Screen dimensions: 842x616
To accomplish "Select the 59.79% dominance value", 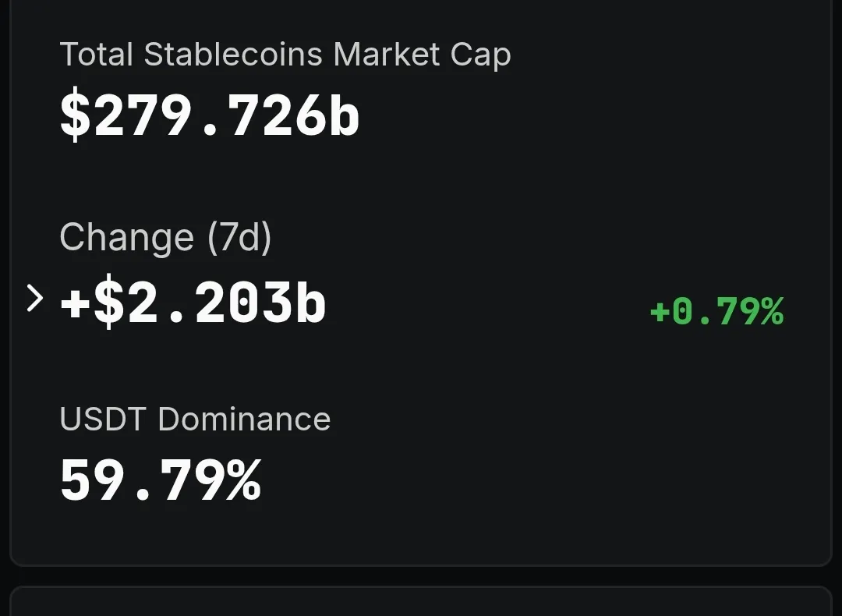I will pyautogui.click(x=161, y=480).
